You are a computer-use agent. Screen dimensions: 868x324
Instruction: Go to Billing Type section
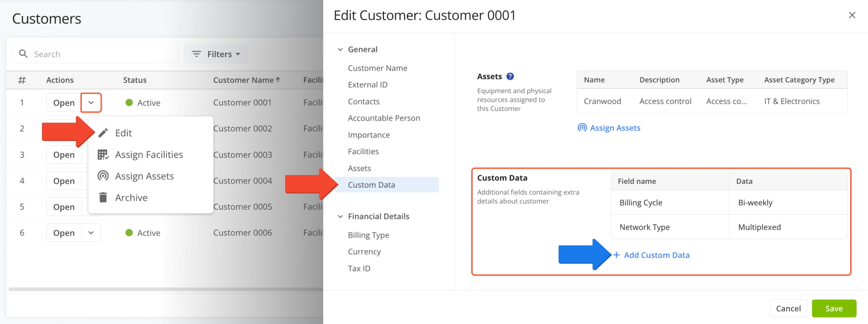(x=368, y=235)
